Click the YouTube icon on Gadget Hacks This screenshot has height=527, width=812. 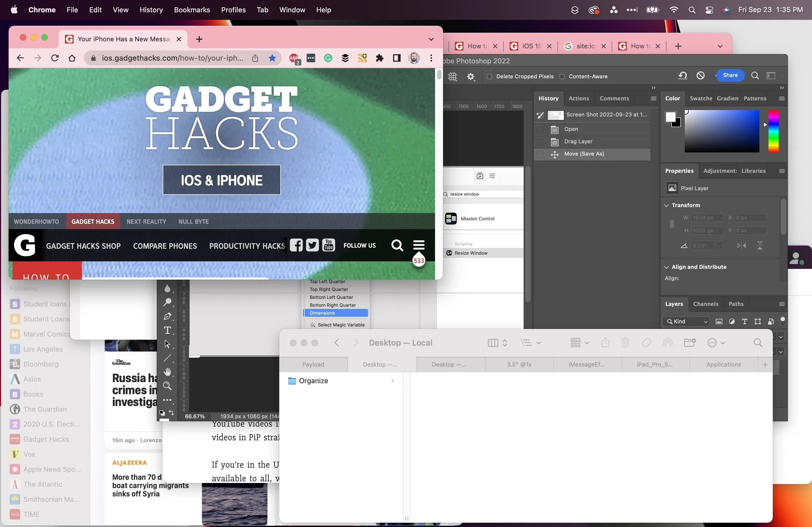coord(329,245)
